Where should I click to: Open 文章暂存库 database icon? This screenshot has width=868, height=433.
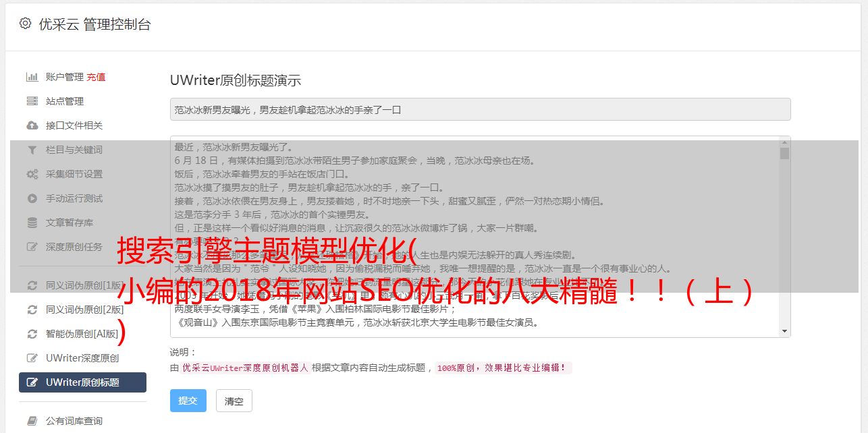[32, 223]
